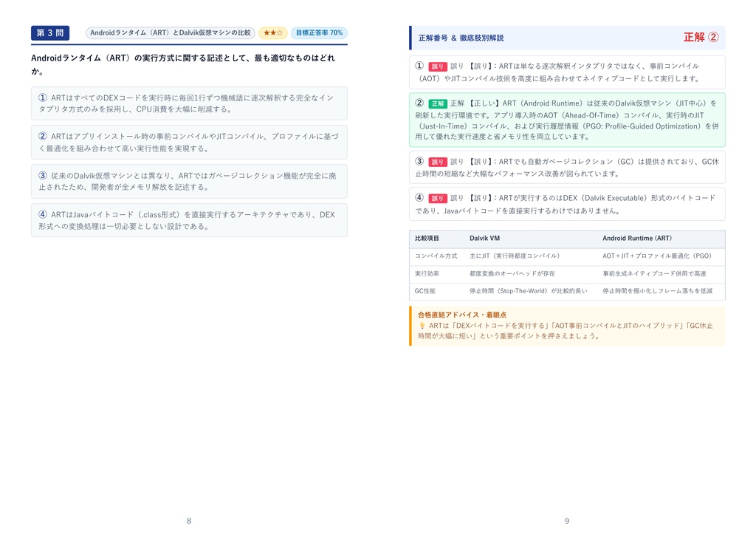Click explanation ④ text about DEX（Dalvik Executable）
756x537 pixels.
[x=567, y=204]
